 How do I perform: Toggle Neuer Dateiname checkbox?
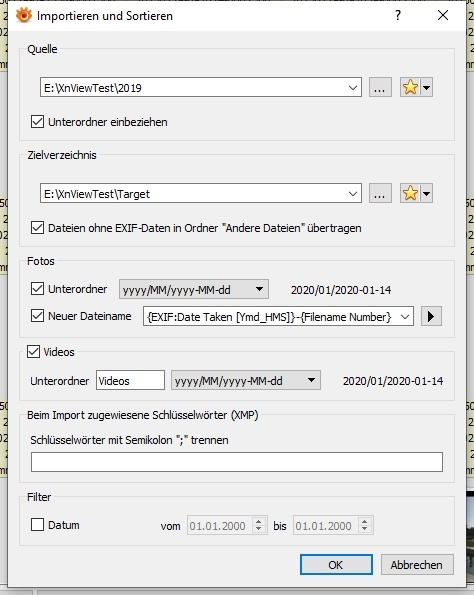coord(37,316)
